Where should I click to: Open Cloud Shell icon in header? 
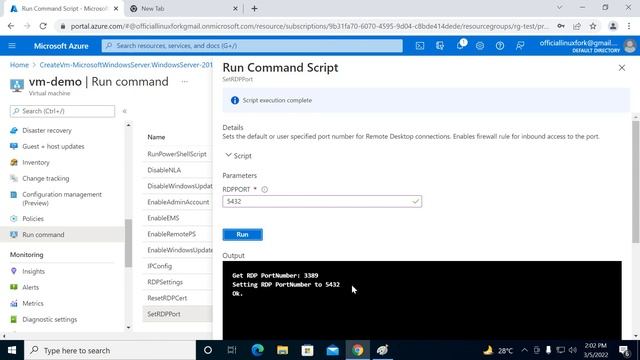[x=420, y=46]
